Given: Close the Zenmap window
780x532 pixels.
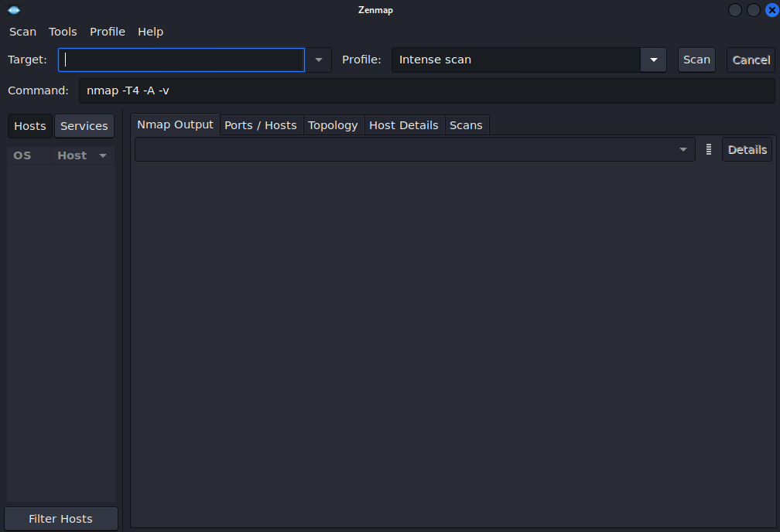Looking at the screenshot, I should (x=772, y=10).
